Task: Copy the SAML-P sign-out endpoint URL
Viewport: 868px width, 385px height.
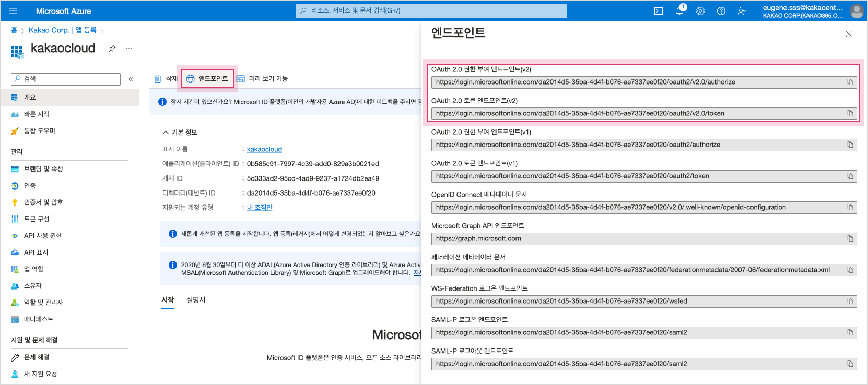Action: point(850,364)
